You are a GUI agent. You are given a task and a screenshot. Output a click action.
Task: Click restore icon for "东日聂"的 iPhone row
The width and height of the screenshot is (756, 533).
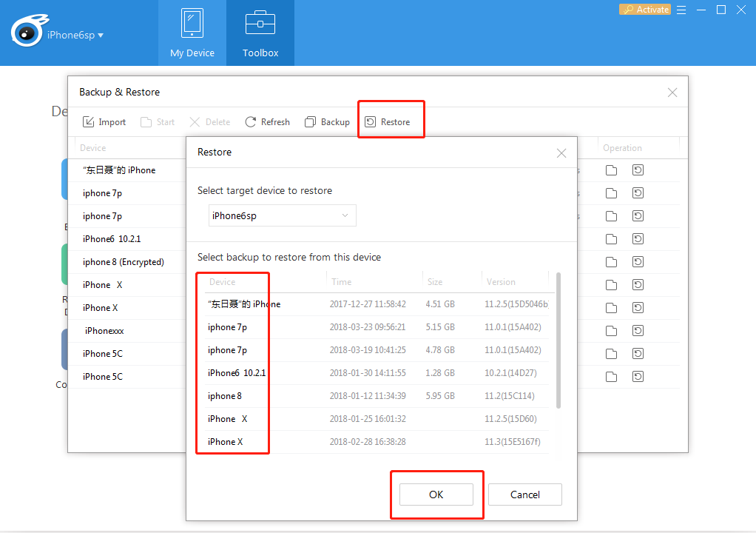click(x=638, y=170)
